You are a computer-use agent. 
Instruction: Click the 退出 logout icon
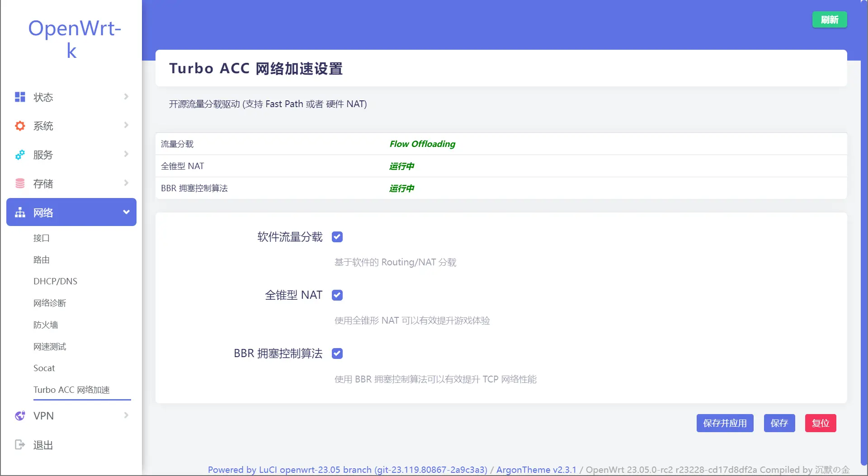[x=20, y=444]
